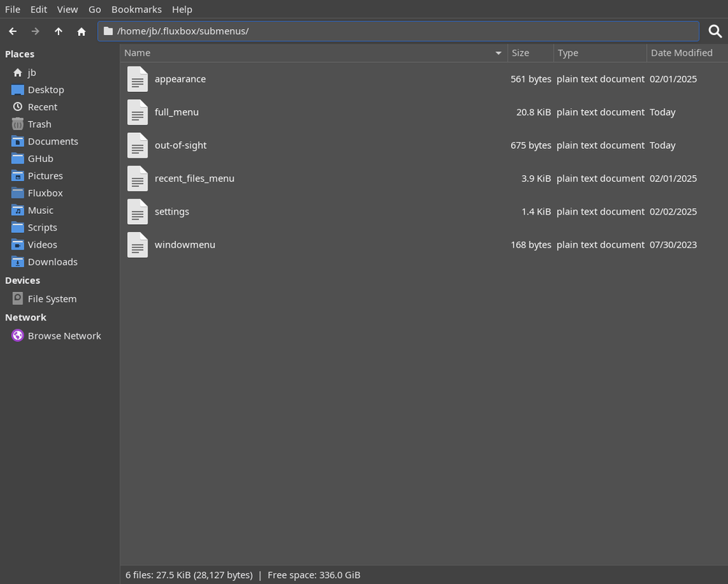Click the Devices section heading

[x=23, y=280]
